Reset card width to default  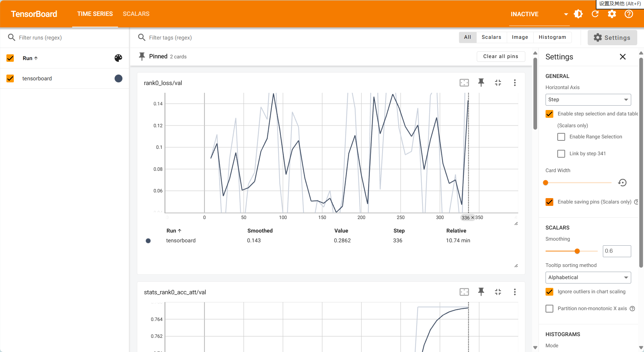coord(622,183)
